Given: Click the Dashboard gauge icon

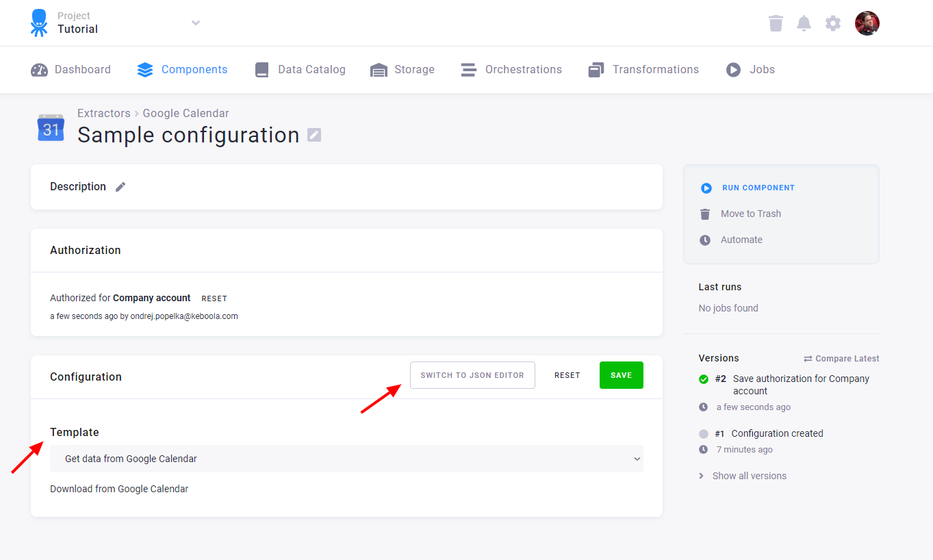Looking at the screenshot, I should (x=39, y=70).
